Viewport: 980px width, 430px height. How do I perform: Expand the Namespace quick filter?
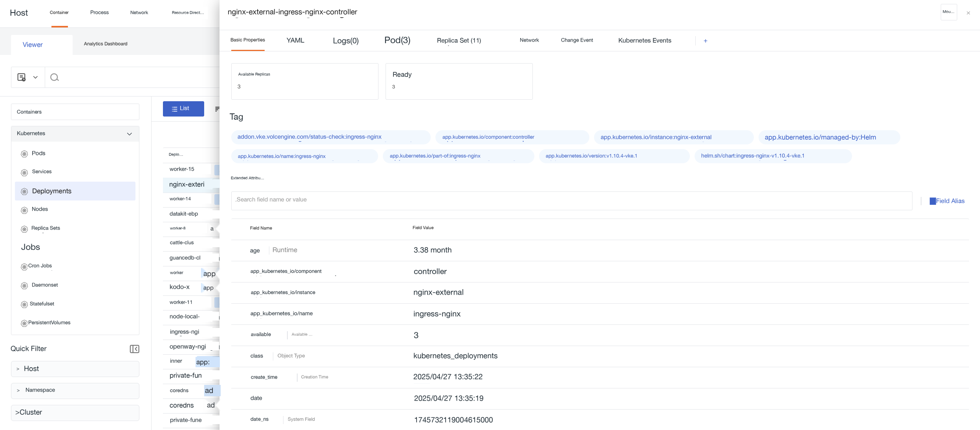[x=75, y=390]
